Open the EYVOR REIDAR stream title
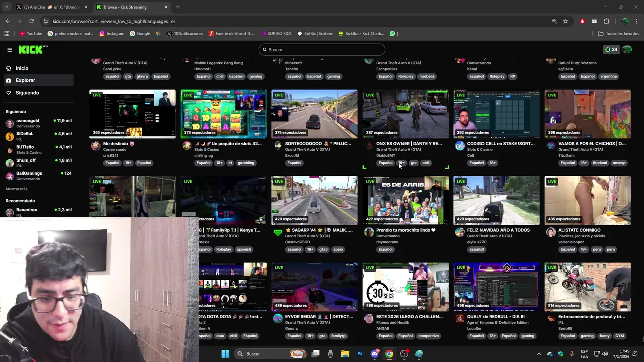This screenshot has width=644, height=362. [x=319, y=317]
